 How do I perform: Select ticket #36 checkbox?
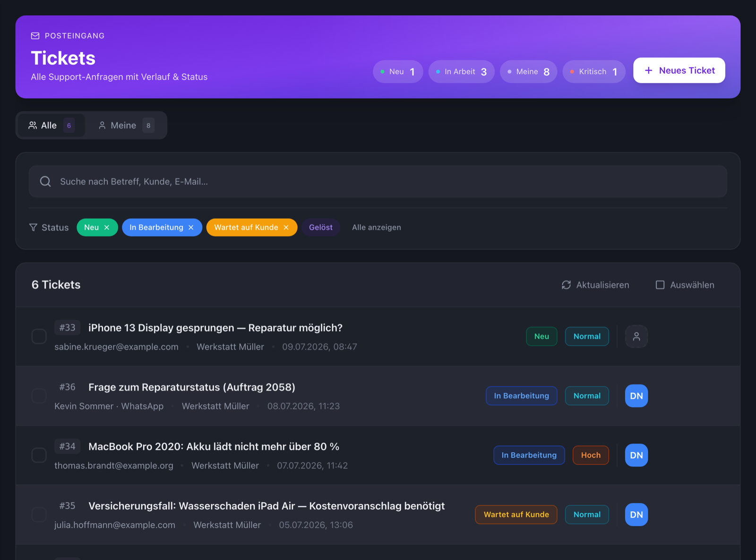click(39, 396)
